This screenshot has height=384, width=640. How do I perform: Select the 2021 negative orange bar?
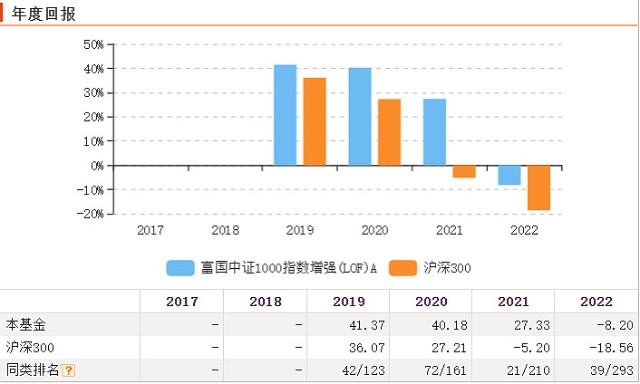pyautogui.click(x=464, y=172)
